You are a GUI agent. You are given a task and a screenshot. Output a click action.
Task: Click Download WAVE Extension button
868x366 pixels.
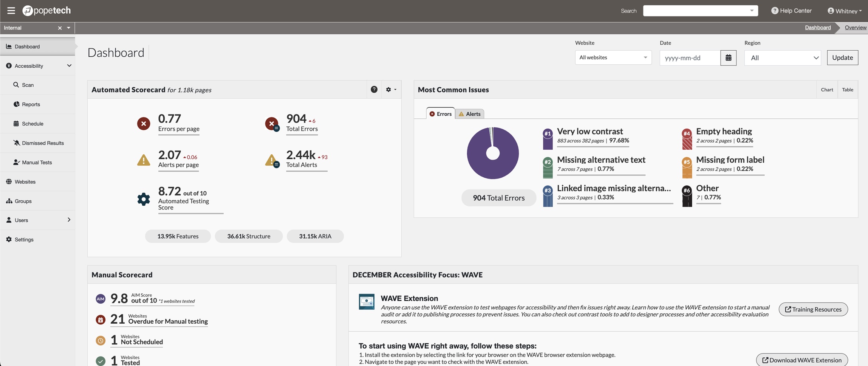coord(802,360)
